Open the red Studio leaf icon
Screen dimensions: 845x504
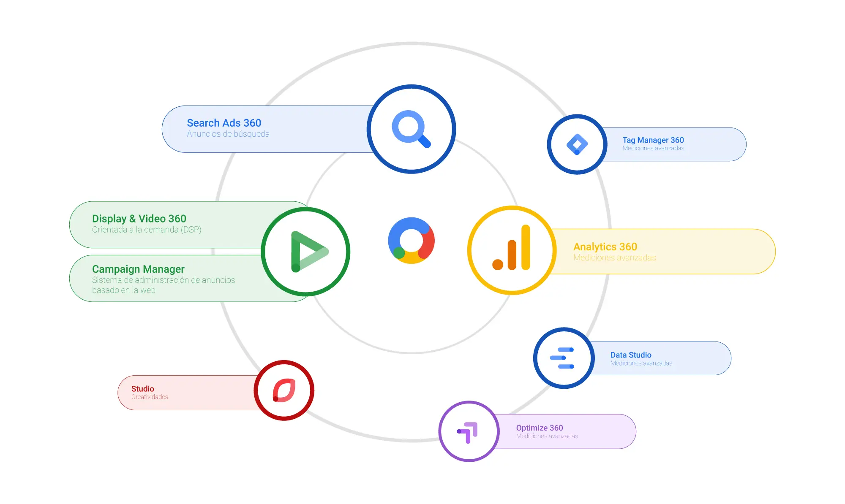284,390
